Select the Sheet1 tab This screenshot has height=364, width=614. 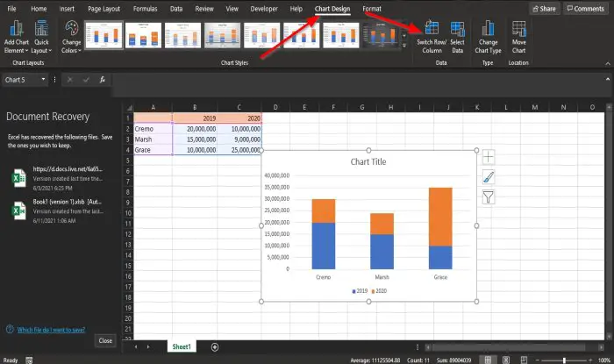click(182, 346)
